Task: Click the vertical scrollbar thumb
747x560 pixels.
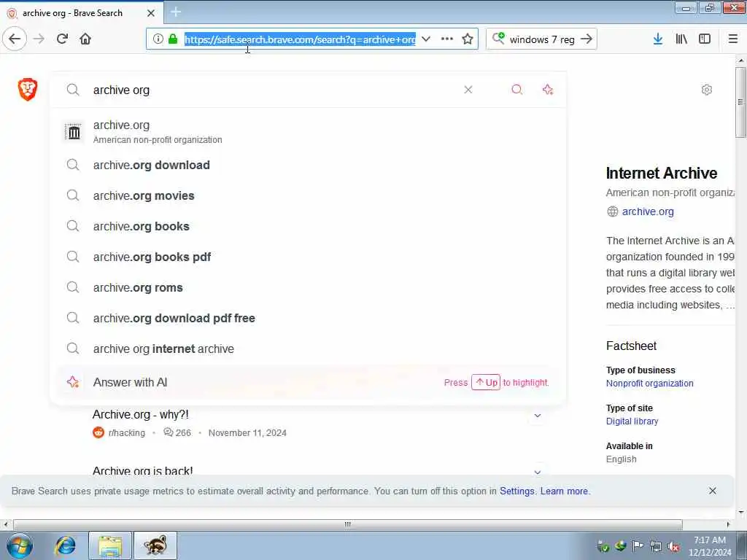Action: [740, 102]
